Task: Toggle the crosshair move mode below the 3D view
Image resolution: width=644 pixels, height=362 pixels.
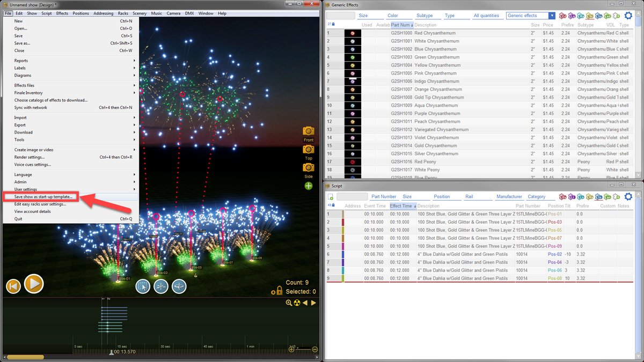Action: coord(161,286)
